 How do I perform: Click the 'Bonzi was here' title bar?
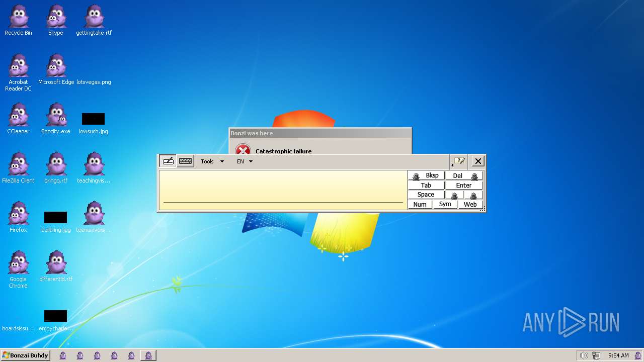pyautogui.click(x=320, y=133)
